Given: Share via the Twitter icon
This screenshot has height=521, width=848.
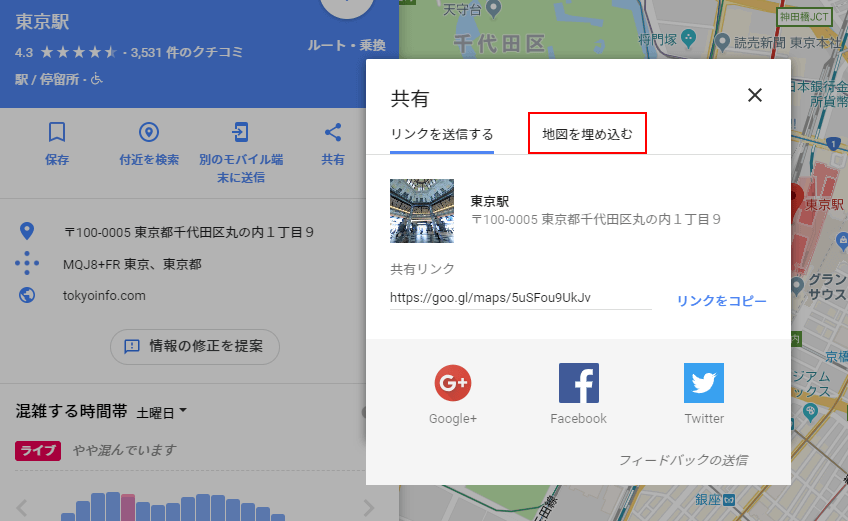Looking at the screenshot, I should [x=704, y=383].
